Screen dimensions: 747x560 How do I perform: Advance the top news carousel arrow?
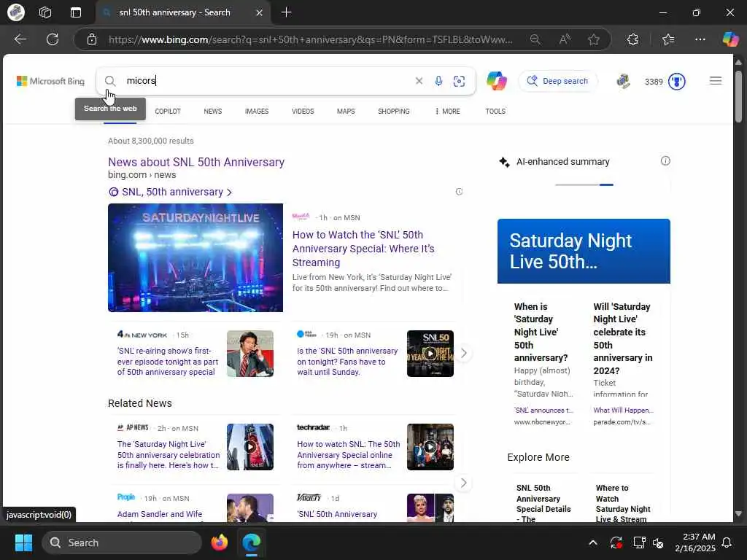click(463, 354)
